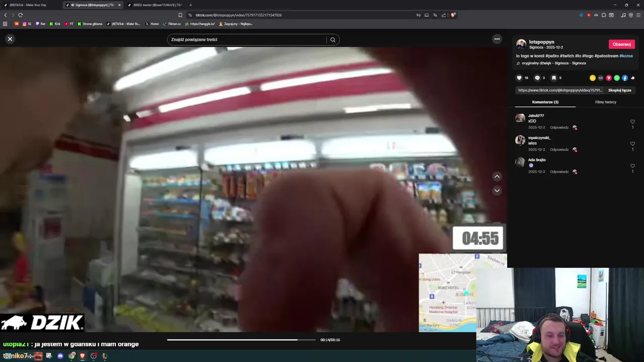Screen dimensions: 644x362
Task: Click the VPN shield toolbar icon
Action: tap(631, 15)
